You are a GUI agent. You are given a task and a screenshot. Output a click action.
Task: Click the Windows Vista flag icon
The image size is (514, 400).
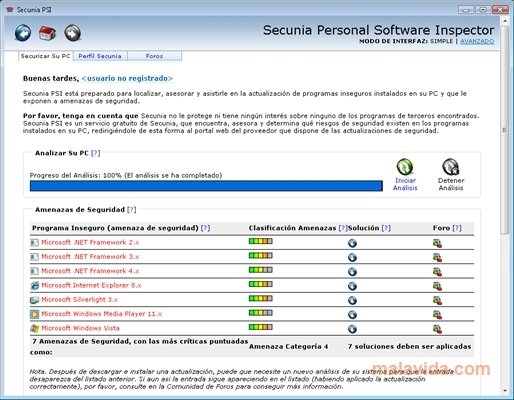pos(34,328)
